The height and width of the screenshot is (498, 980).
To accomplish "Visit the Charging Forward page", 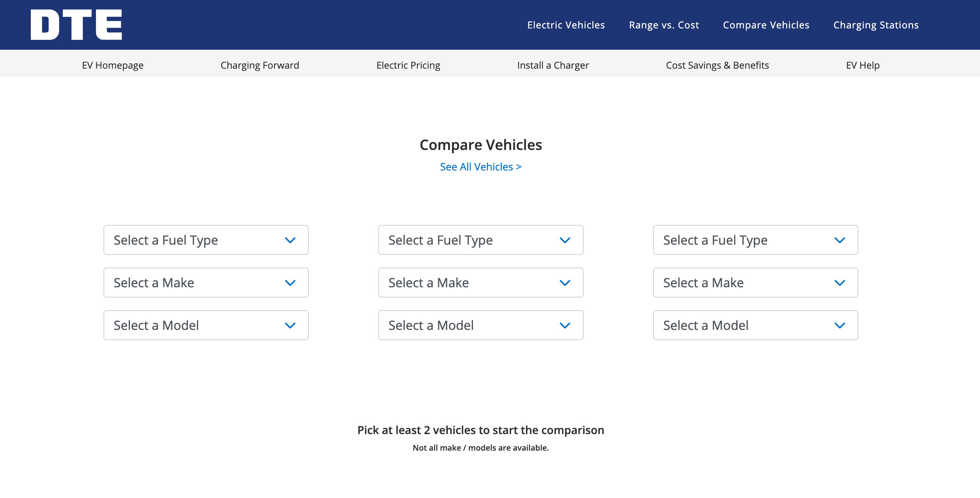I will coord(260,65).
